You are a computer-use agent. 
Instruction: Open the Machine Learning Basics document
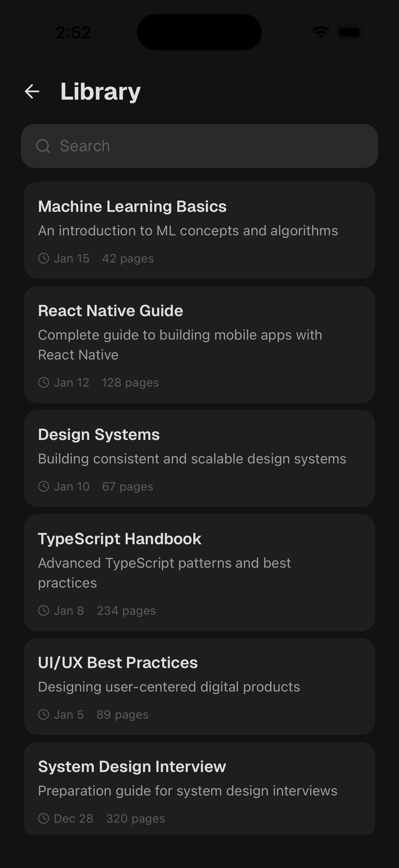tap(199, 229)
